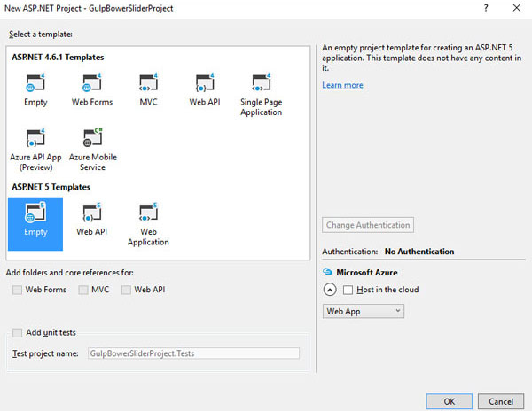Click the Cancel button
532x411 pixels.
(501, 401)
